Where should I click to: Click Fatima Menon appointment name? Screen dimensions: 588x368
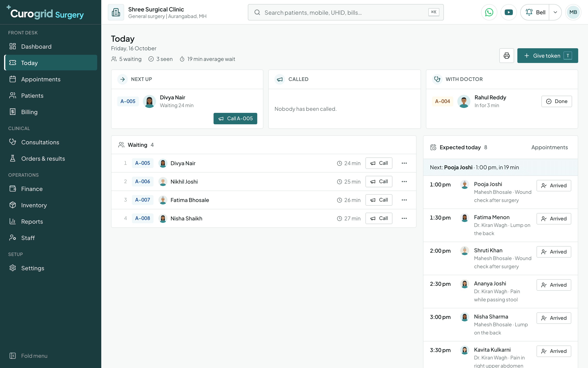pyautogui.click(x=492, y=217)
